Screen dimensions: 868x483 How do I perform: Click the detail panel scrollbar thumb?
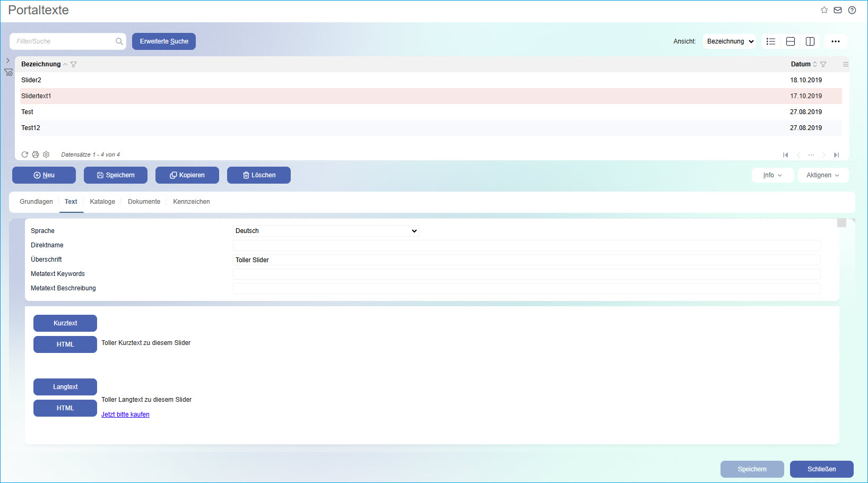tap(841, 223)
